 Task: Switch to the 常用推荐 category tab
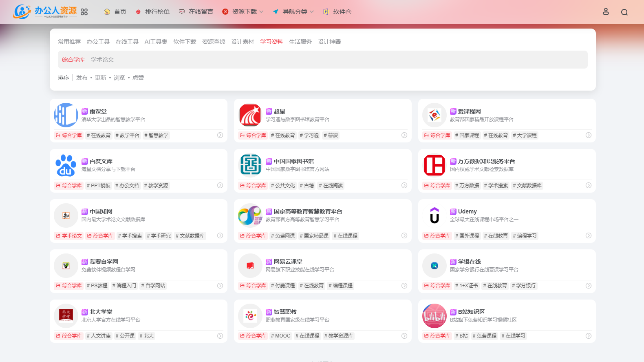(69, 42)
